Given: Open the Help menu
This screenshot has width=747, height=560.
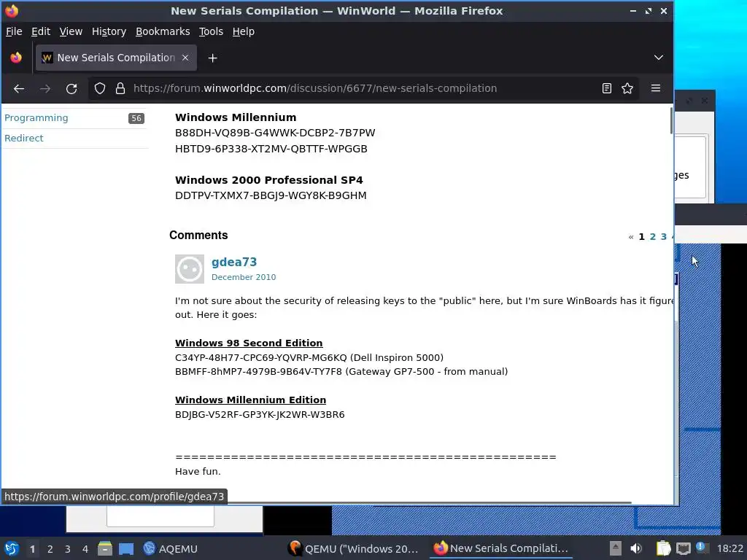Looking at the screenshot, I should pos(243,31).
